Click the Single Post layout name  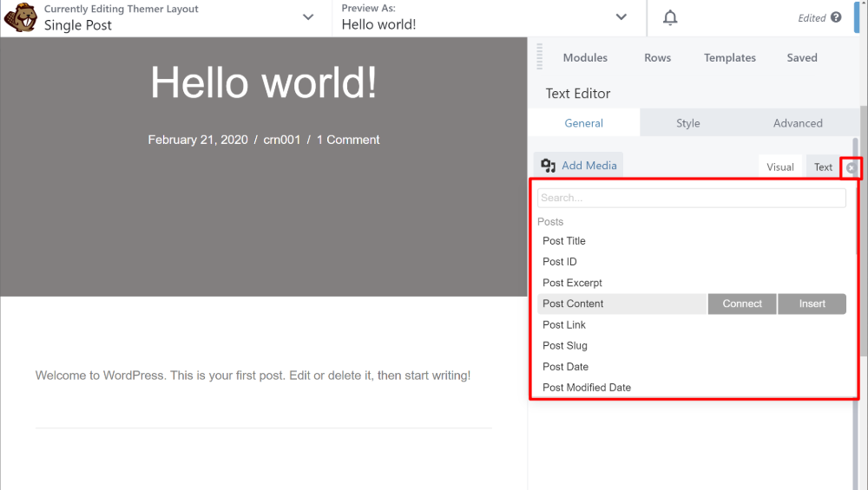pyautogui.click(x=78, y=25)
